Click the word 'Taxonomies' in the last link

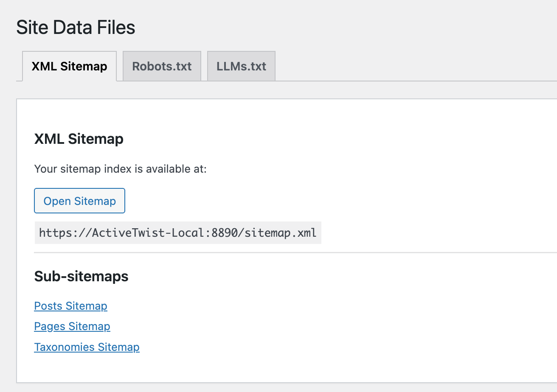pos(65,347)
